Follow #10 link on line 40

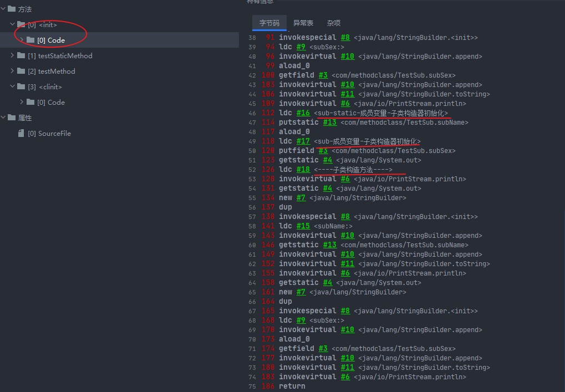347,56
